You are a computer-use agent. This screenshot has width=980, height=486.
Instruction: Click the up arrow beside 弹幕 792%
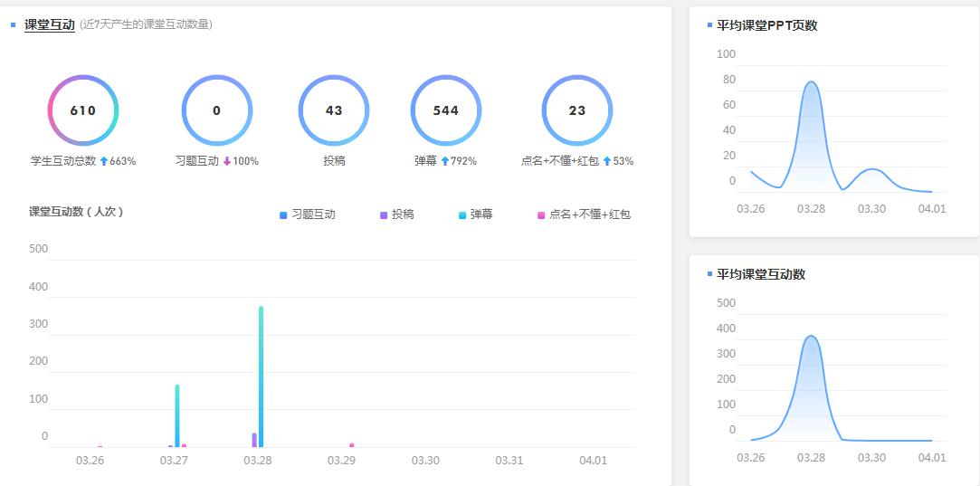click(445, 161)
